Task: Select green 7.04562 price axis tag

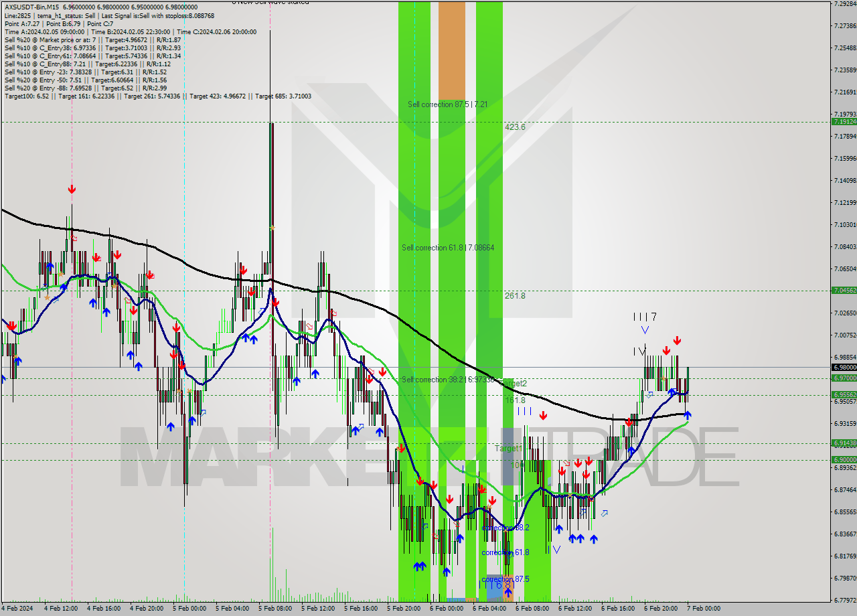Action: pos(844,290)
